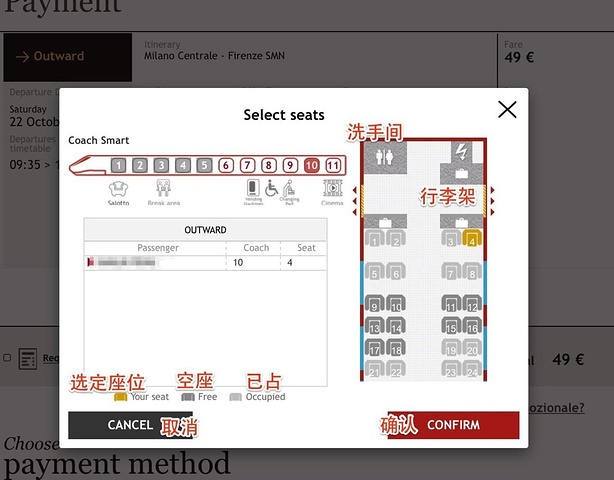Click the Cinema film icon
Image resolution: width=614 pixels, height=480 pixels.
point(332,187)
